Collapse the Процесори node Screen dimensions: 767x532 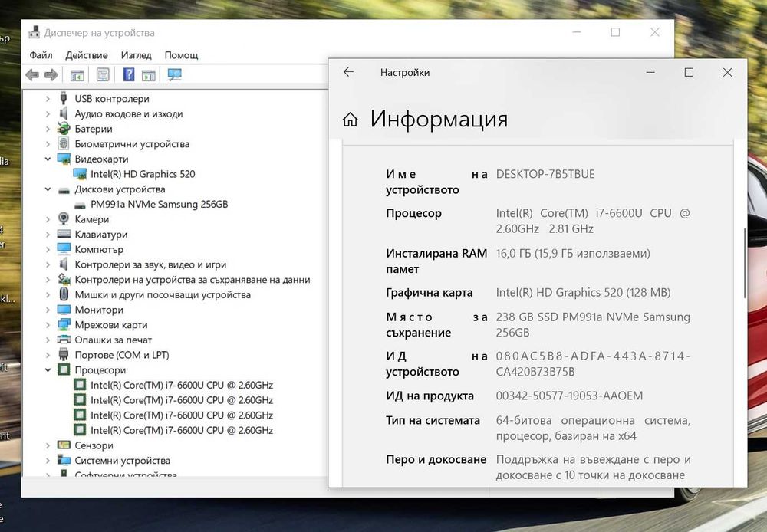point(48,370)
